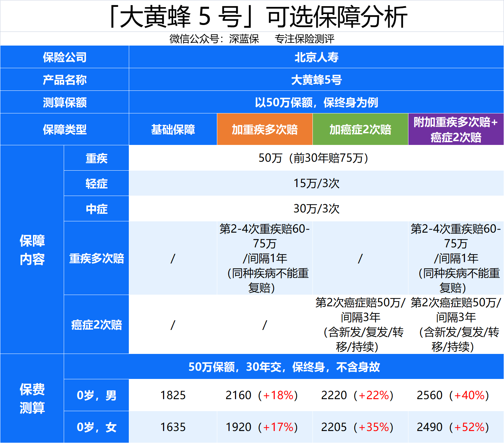
Task: Click the '以50万保额，保终身为例' cell
Action: [x=316, y=102]
